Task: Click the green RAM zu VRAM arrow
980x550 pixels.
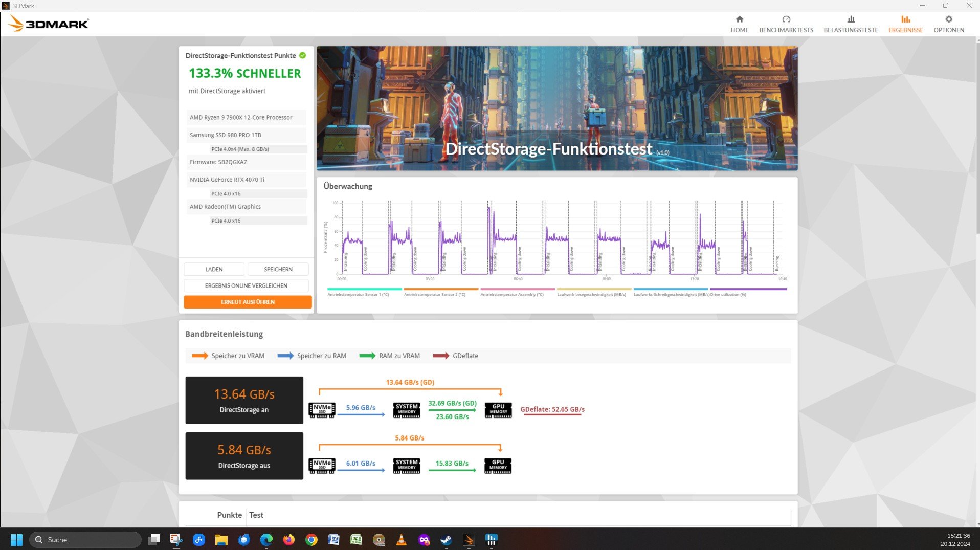Action: [x=367, y=356]
